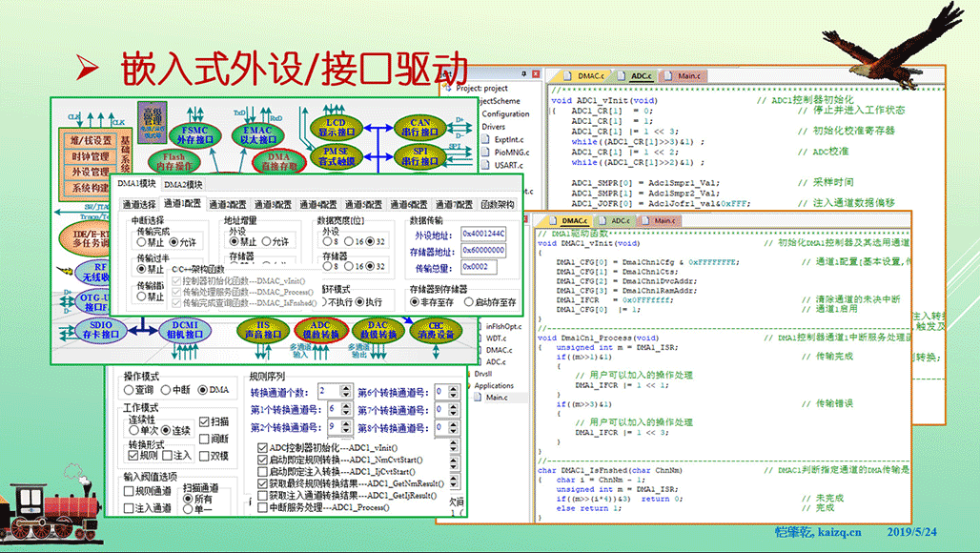This screenshot has height=553, width=980.
Task: Increase 第6个转换通道号 with up arrow
Action: [x=453, y=388]
